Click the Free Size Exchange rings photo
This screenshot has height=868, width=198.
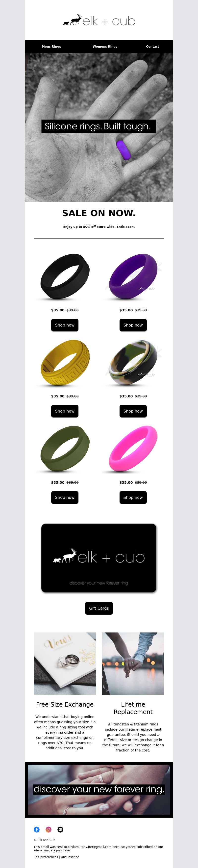coord(65,663)
